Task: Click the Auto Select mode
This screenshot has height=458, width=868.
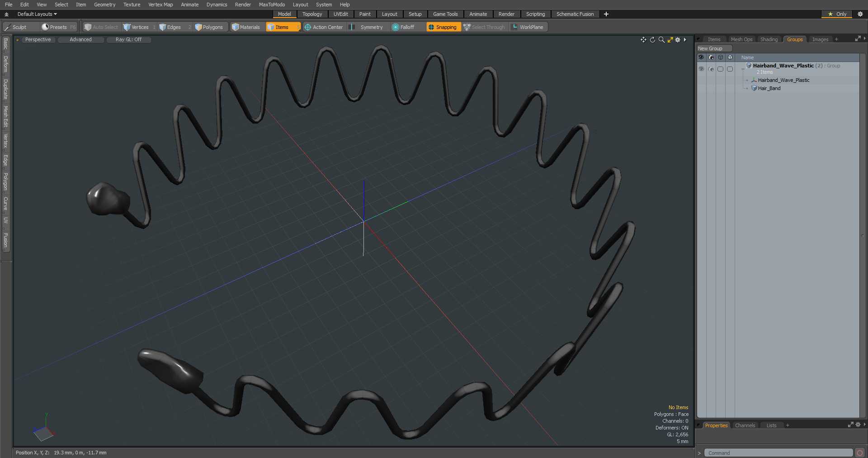Action: (101, 27)
